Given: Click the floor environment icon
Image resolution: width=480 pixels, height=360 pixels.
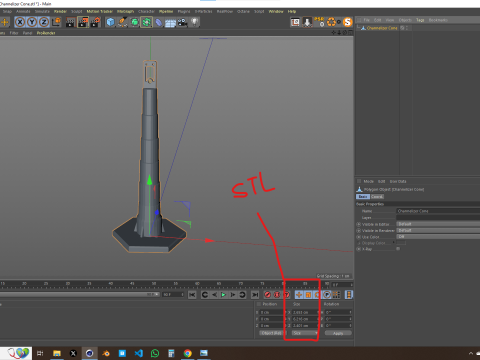Looking at the screenshot, I should click(x=170, y=23).
